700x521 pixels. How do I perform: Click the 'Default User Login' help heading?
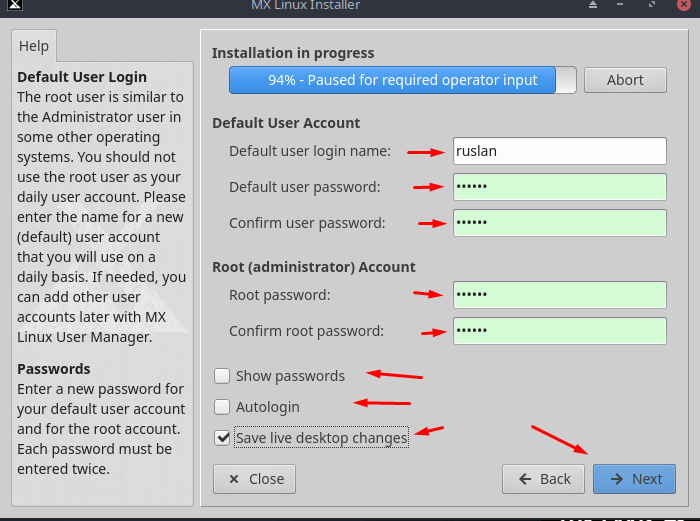pyautogui.click(x=82, y=77)
